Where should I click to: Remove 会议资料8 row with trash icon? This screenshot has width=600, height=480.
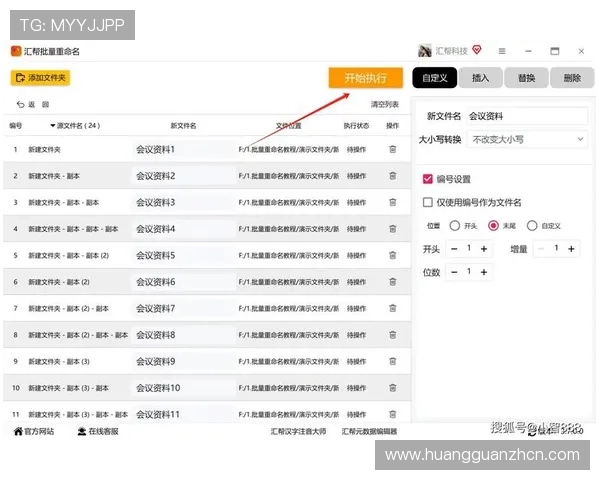[393, 335]
